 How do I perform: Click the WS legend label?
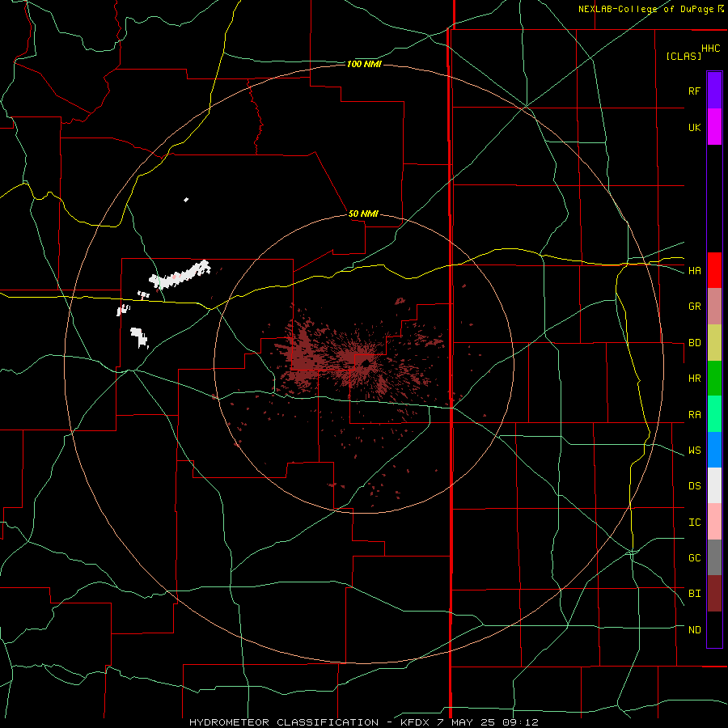[x=694, y=451]
